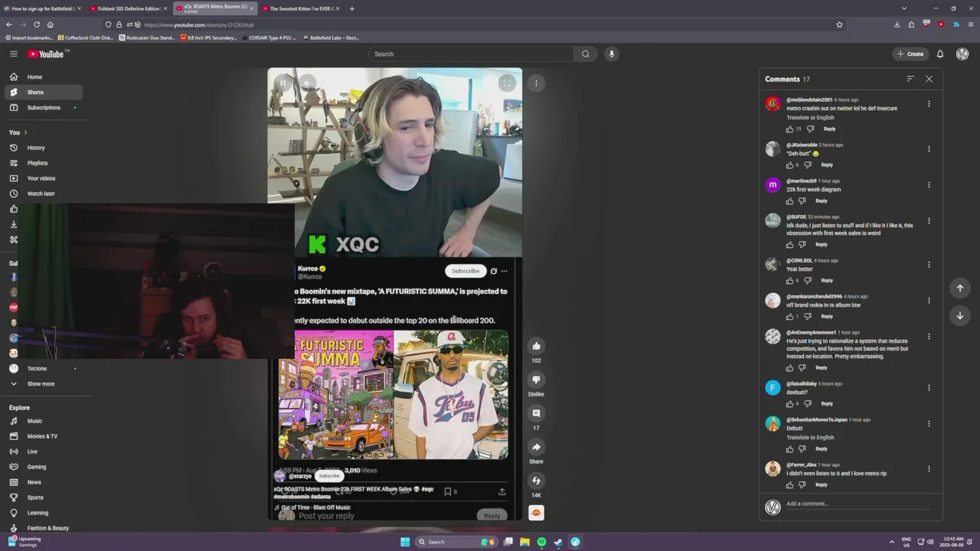Expand Show more subscriptions
Screen dimensions: 980x551
pos(44,383)
